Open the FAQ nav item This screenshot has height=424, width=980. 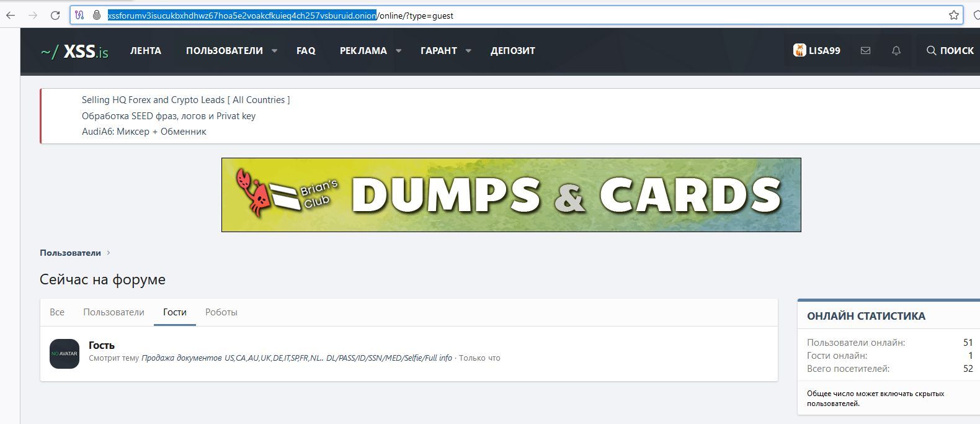(306, 51)
